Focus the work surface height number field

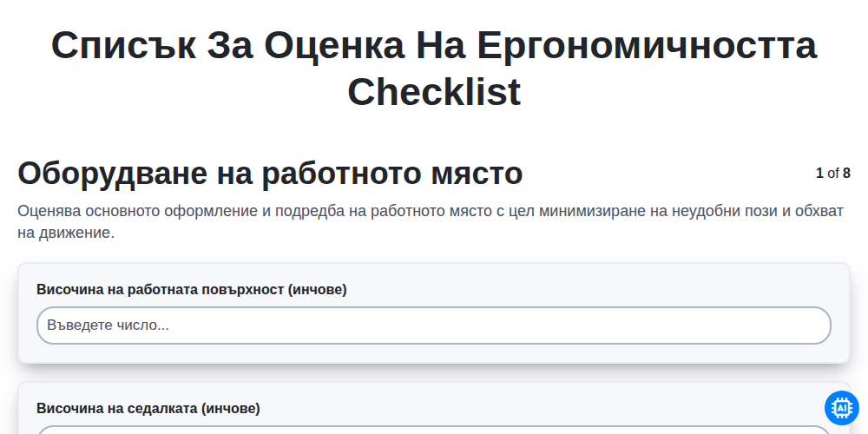pos(434,325)
